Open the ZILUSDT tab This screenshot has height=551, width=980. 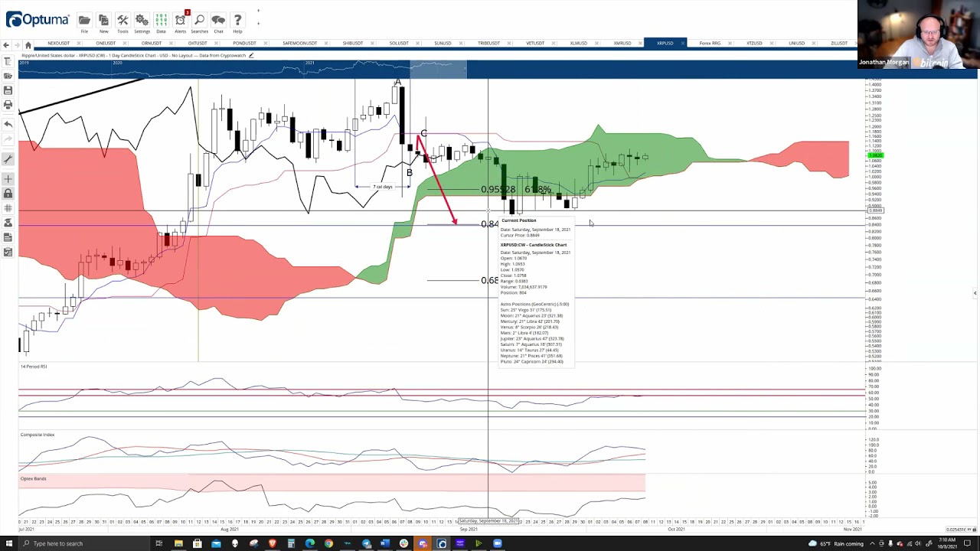click(839, 43)
